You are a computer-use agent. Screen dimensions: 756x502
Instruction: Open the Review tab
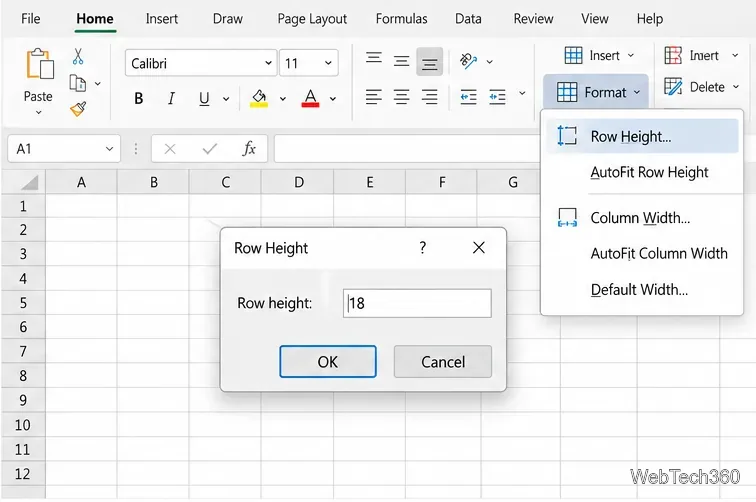click(x=533, y=19)
